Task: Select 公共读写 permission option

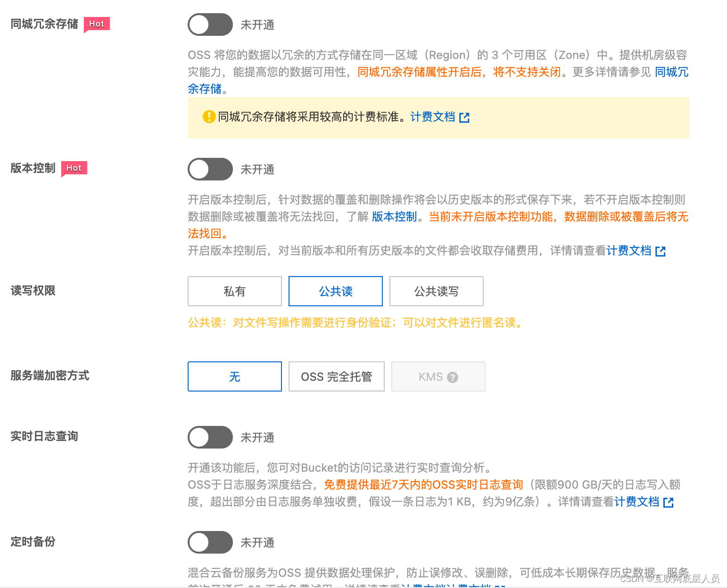Action: tap(437, 291)
